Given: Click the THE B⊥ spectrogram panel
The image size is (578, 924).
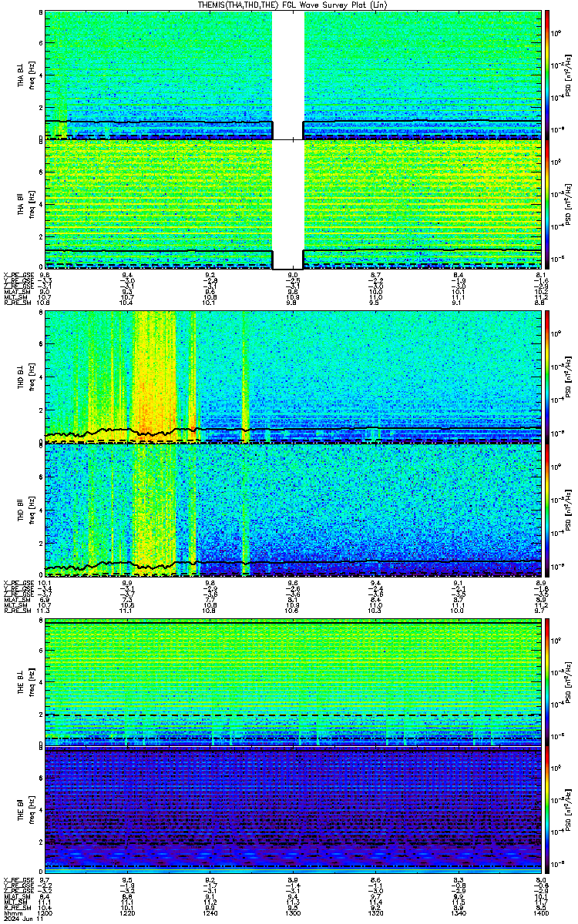Looking at the screenshot, I should pyautogui.click(x=293, y=682).
